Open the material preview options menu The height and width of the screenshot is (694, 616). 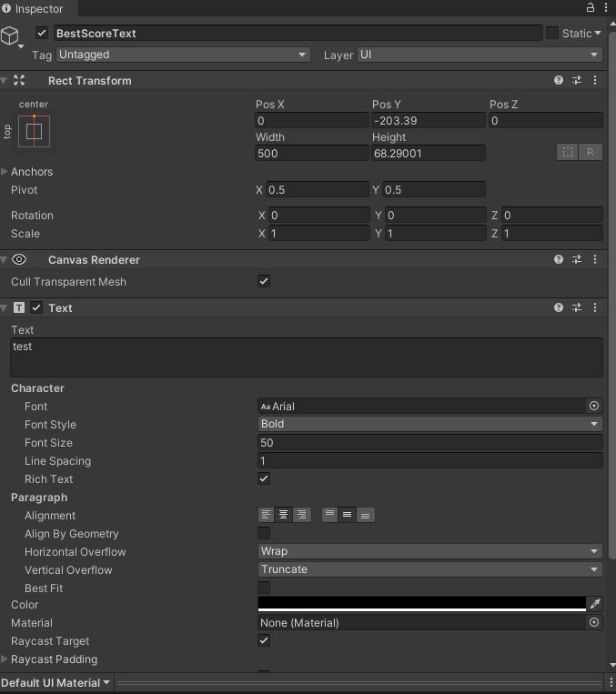pos(611,682)
